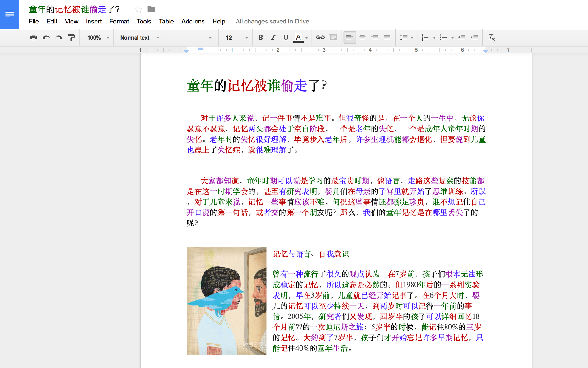Select the Clear formatting icon
588x368 pixels.
[491, 37]
